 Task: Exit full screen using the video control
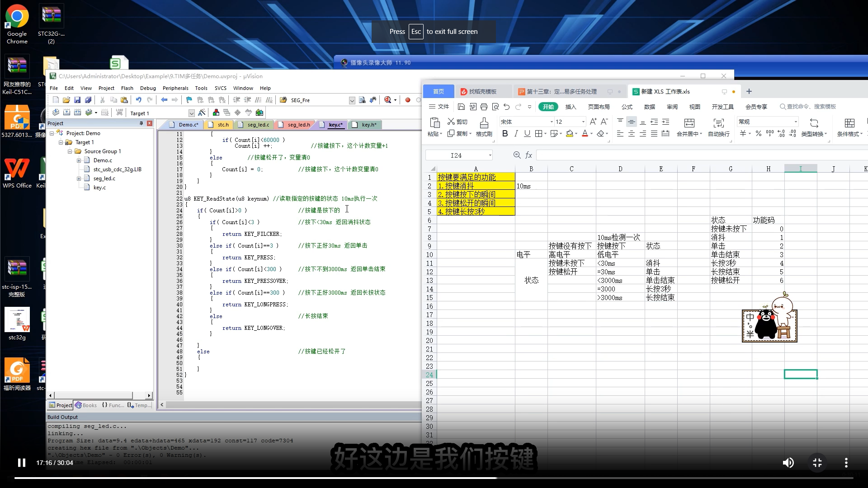click(x=817, y=463)
